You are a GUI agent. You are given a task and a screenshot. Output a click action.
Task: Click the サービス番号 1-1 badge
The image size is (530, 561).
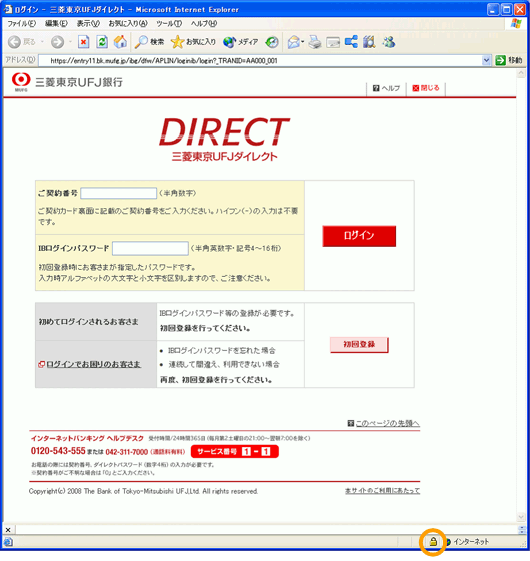point(235,452)
